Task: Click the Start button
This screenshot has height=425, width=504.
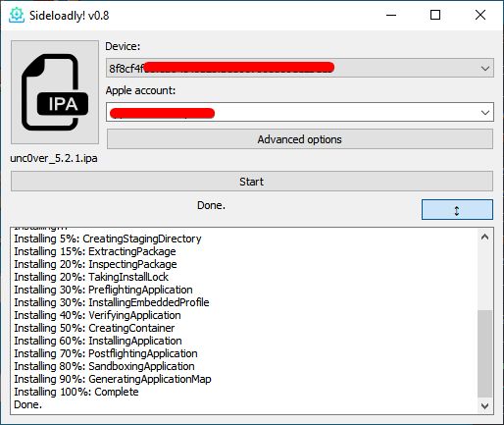Action: pos(252,182)
